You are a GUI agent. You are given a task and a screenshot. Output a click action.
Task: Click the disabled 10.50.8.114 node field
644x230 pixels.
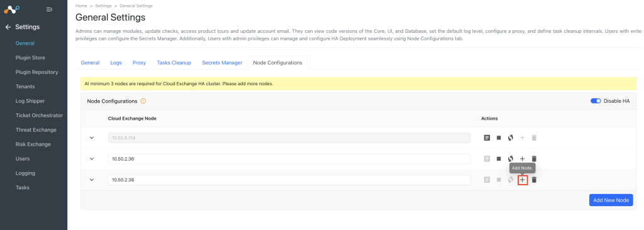pos(289,138)
